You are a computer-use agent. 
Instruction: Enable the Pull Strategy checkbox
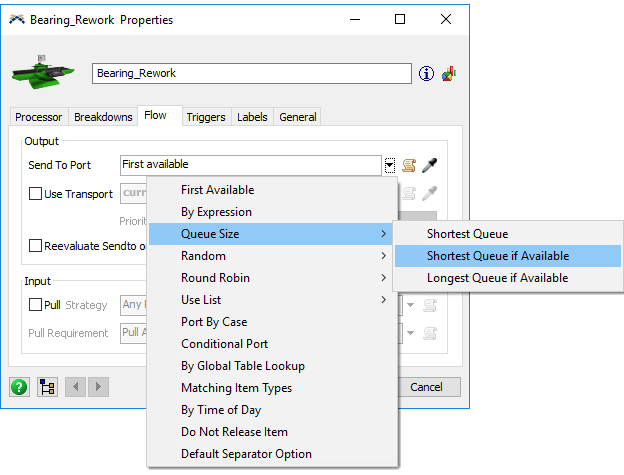tap(35, 305)
